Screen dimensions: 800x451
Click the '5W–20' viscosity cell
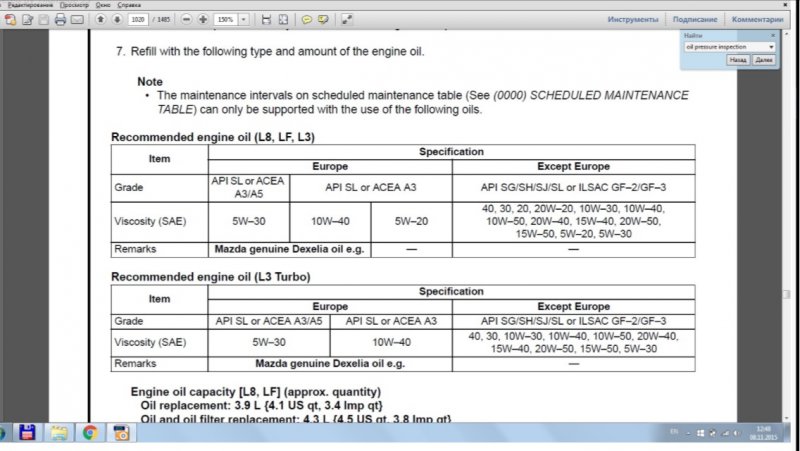click(411, 221)
